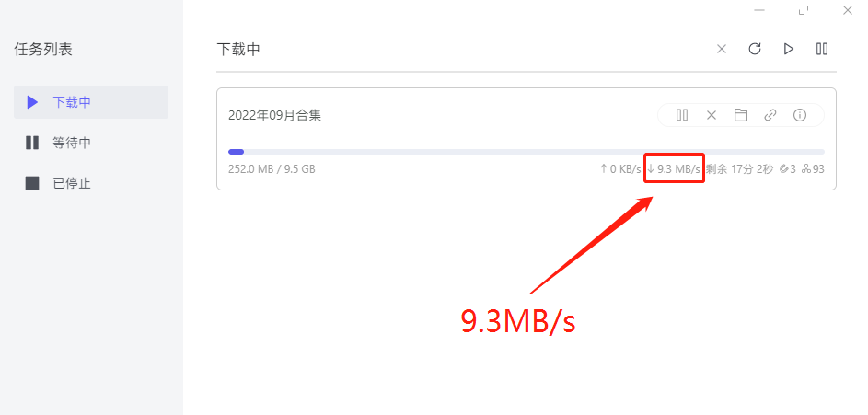Screen dimensions: 868x415
Task: Maximize the application window
Action: pyautogui.click(x=804, y=10)
